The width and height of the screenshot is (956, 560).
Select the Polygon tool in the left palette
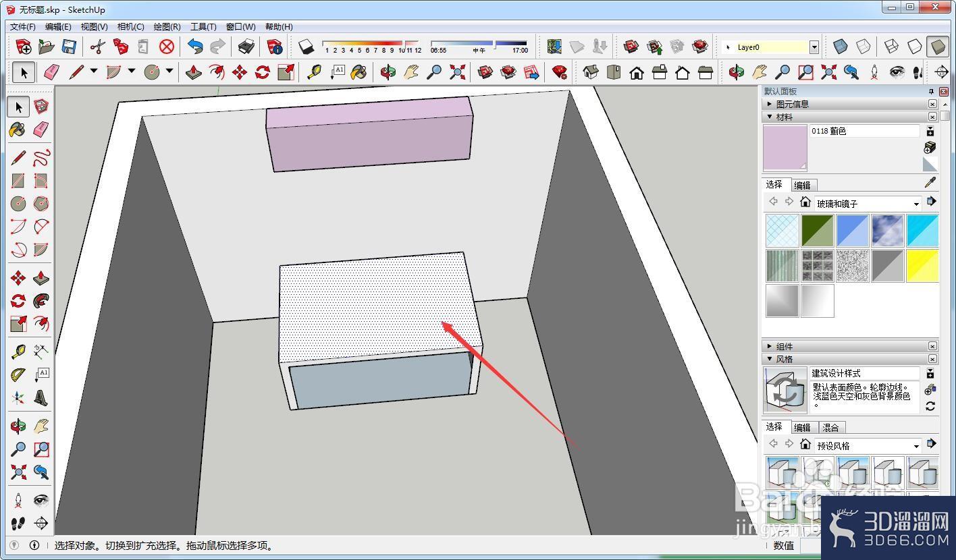click(x=41, y=204)
